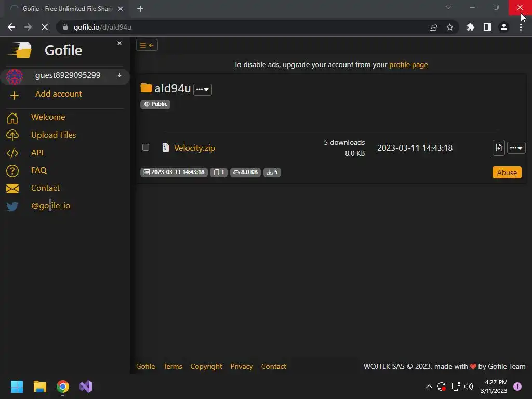The image size is (532, 399).
Task: Click the 8.0 KB size badge
Action: pyautogui.click(x=245, y=172)
